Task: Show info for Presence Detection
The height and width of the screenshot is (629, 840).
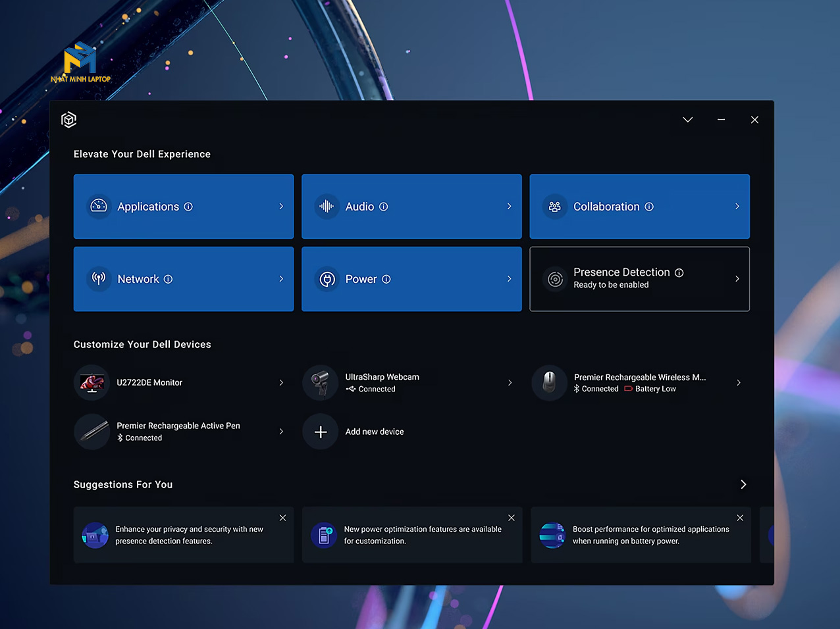Action: click(679, 272)
